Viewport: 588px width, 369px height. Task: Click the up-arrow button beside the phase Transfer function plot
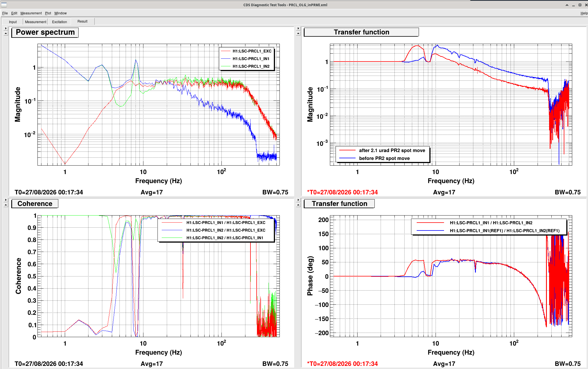(298, 205)
